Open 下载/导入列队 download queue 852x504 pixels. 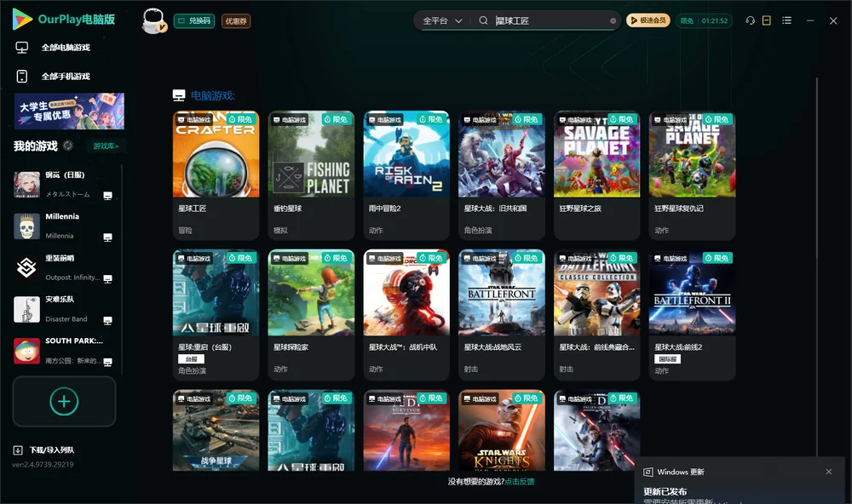click(44, 450)
